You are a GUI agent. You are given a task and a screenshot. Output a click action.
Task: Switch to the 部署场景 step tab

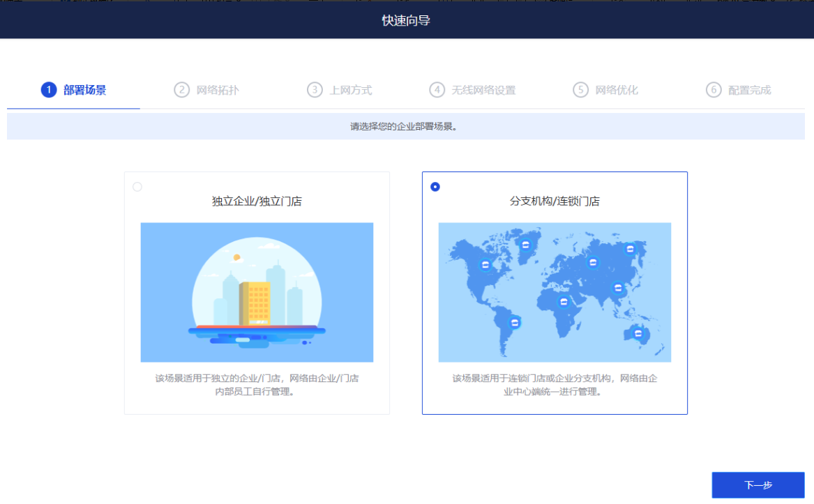click(x=84, y=90)
